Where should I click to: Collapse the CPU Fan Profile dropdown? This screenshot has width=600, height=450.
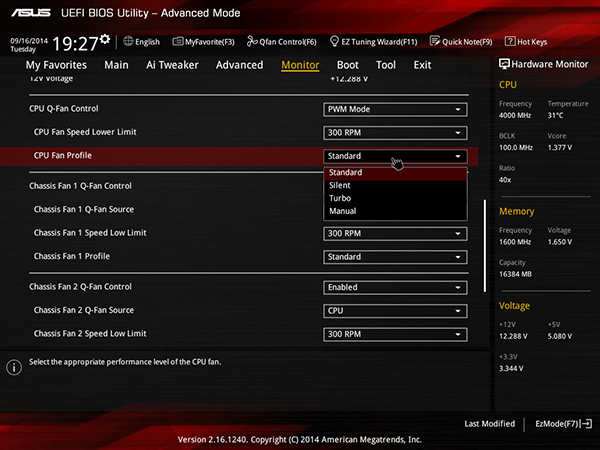coord(395,156)
